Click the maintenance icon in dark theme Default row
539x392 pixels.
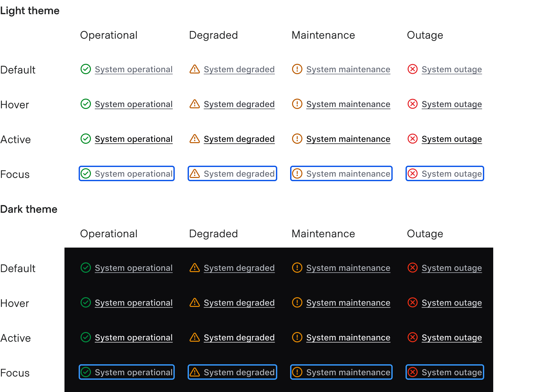tap(297, 268)
